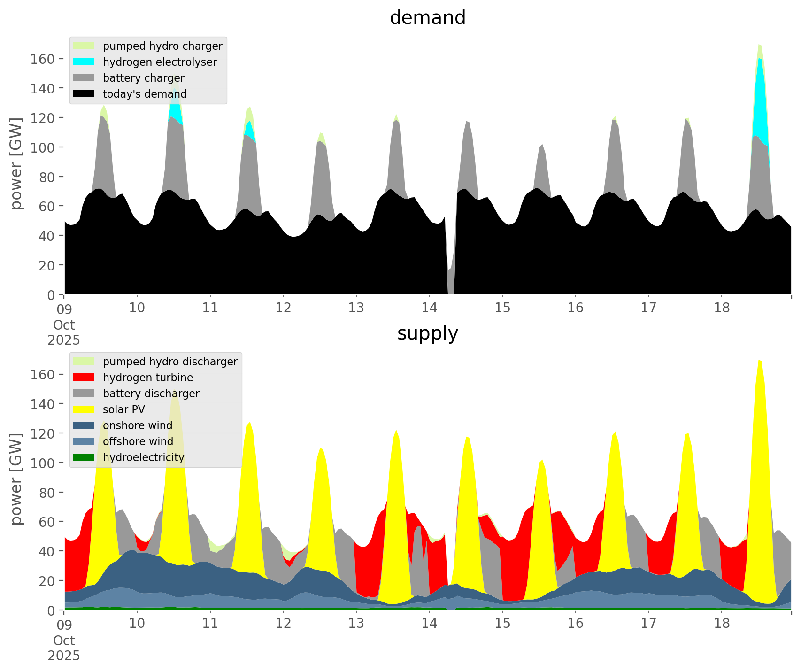The image size is (801, 672).
Task: Click the cyan hydrogen electrolyser legend swatch
Action: point(84,62)
